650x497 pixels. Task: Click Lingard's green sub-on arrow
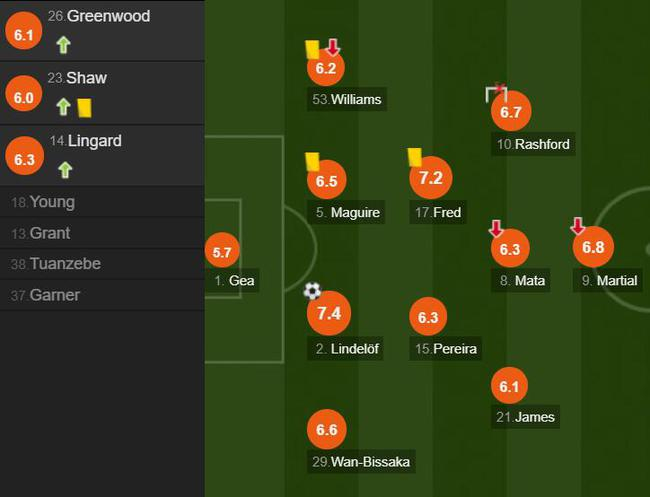coord(65,170)
